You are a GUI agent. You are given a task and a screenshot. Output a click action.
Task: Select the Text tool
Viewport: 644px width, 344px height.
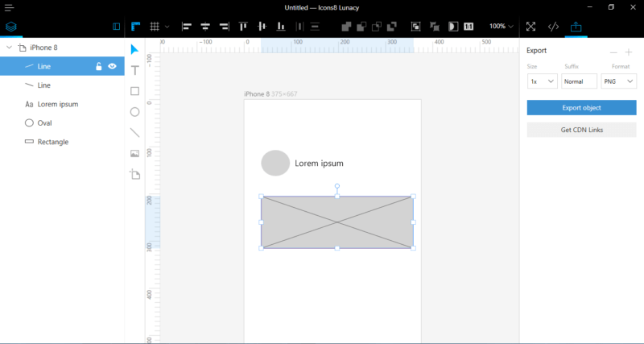134,70
